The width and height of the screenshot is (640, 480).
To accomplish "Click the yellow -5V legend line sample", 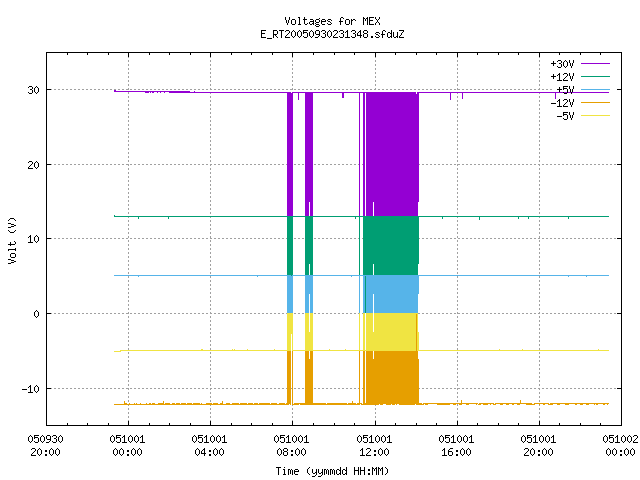I will tap(595, 116).
